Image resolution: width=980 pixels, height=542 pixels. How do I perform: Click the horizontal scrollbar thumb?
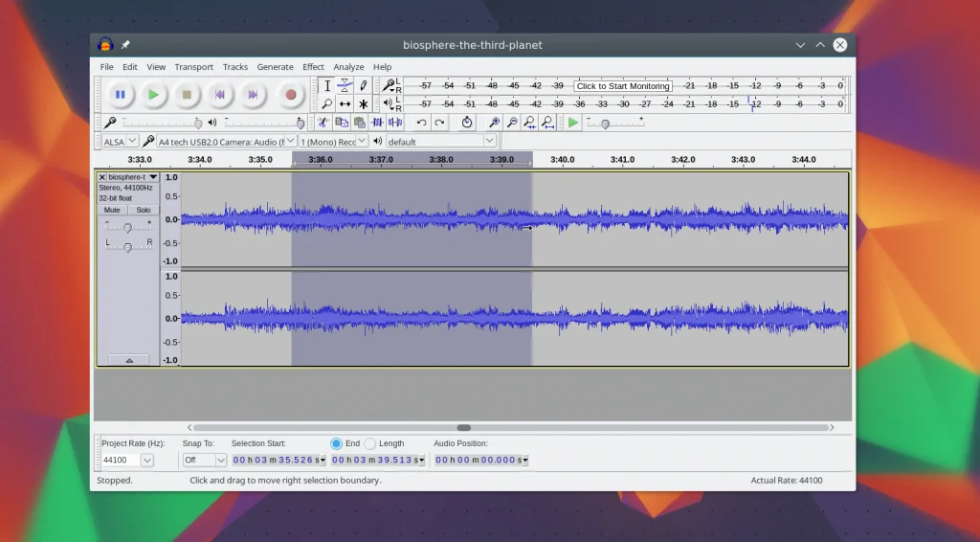[x=463, y=427]
